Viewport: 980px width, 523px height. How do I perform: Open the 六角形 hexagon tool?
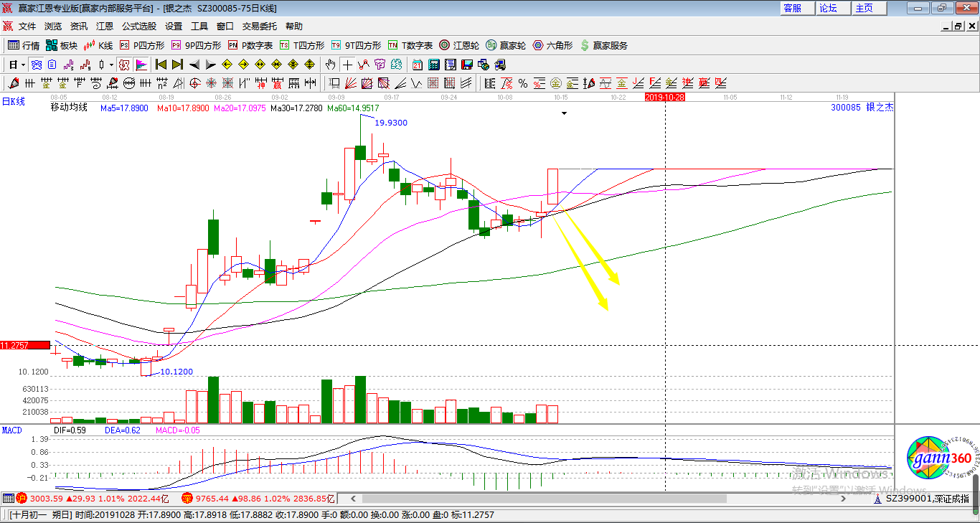(x=552, y=45)
